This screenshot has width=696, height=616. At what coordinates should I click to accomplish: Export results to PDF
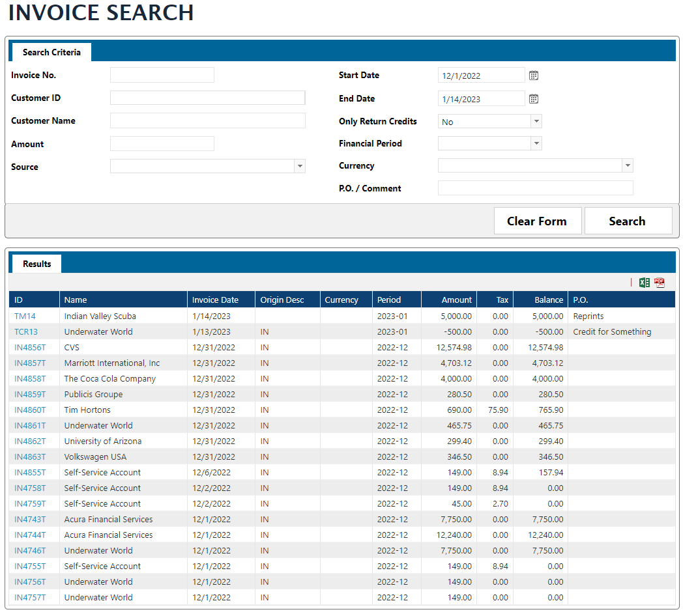point(660,283)
